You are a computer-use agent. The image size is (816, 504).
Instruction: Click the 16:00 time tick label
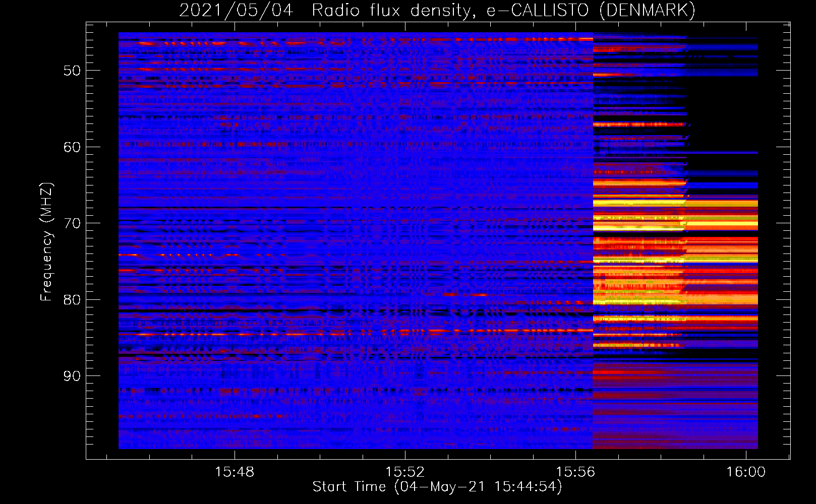coord(746,472)
